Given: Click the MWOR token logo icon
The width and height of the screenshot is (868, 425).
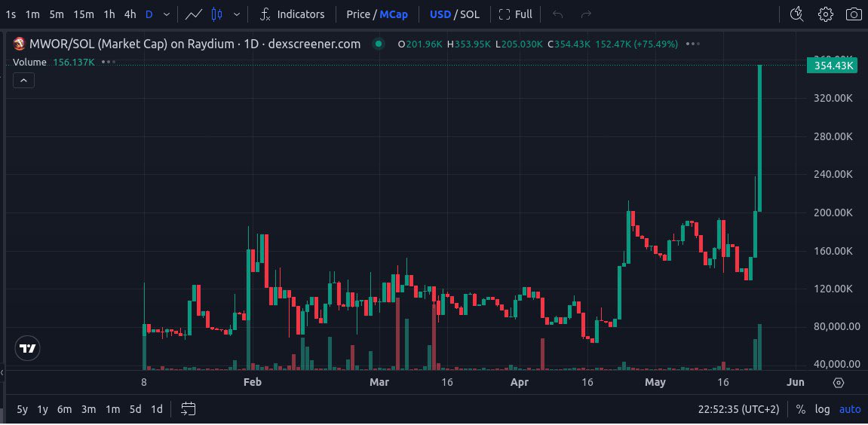Looking at the screenshot, I should [20, 44].
